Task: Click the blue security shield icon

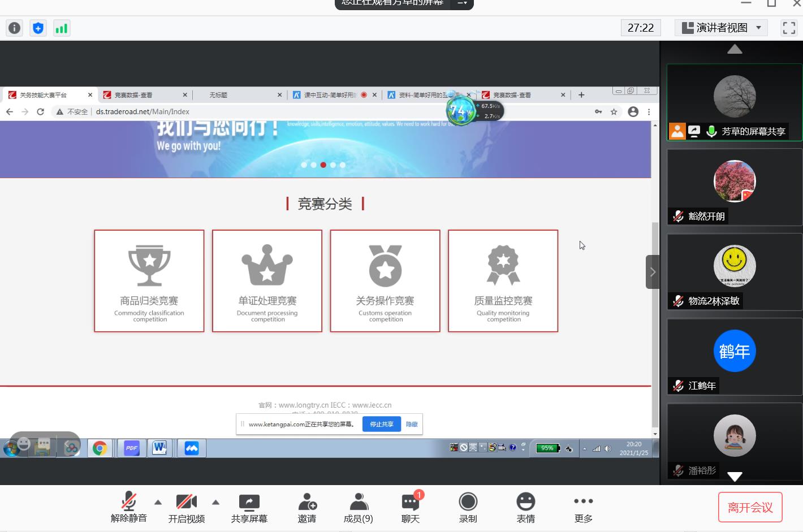Action: tap(38, 28)
